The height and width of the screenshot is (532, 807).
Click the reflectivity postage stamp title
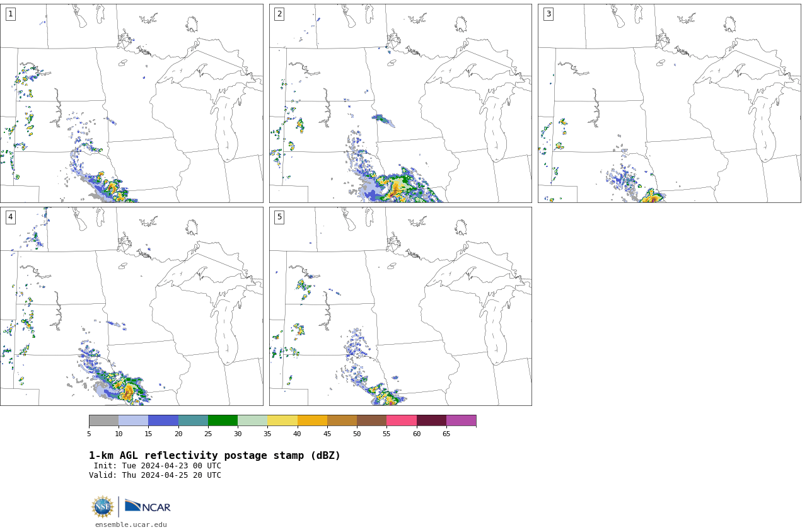tap(214, 456)
